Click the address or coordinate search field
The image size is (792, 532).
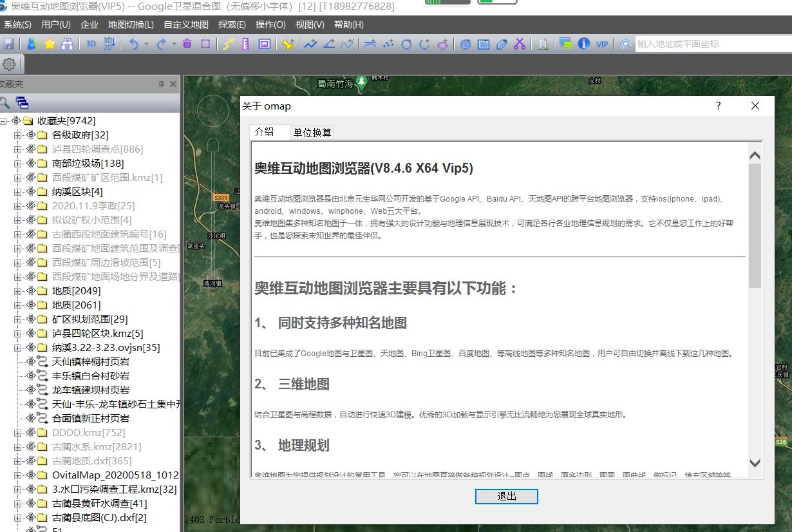[x=713, y=44]
